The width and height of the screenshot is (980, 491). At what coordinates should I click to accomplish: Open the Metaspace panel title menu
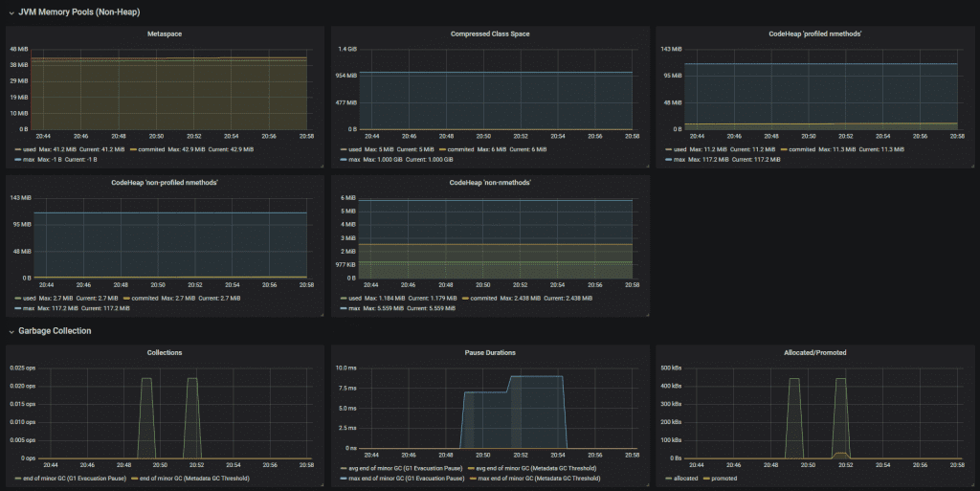[165, 34]
